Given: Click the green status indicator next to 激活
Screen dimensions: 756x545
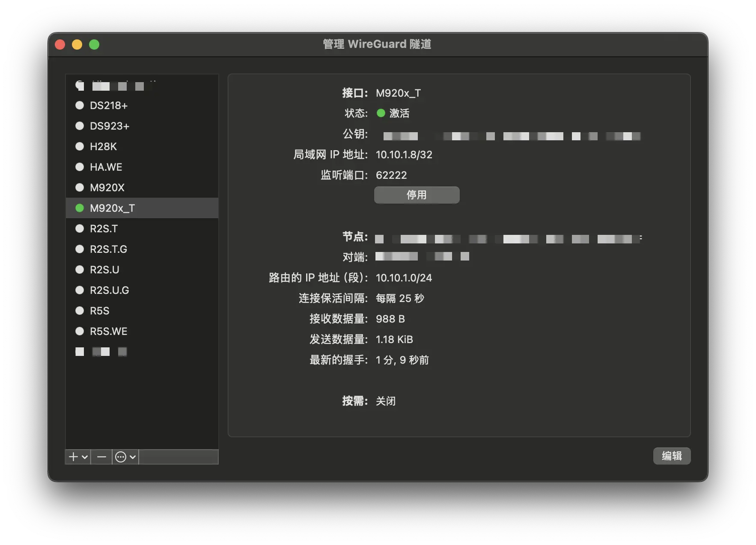Looking at the screenshot, I should pyautogui.click(x=381, y=113).
